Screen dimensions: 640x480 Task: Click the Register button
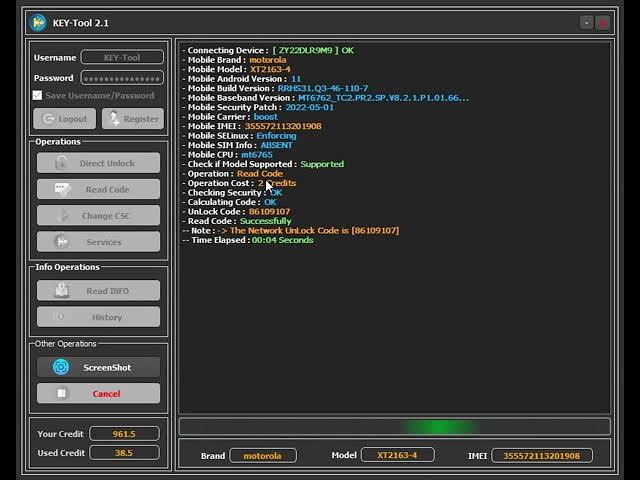point(133,119)
